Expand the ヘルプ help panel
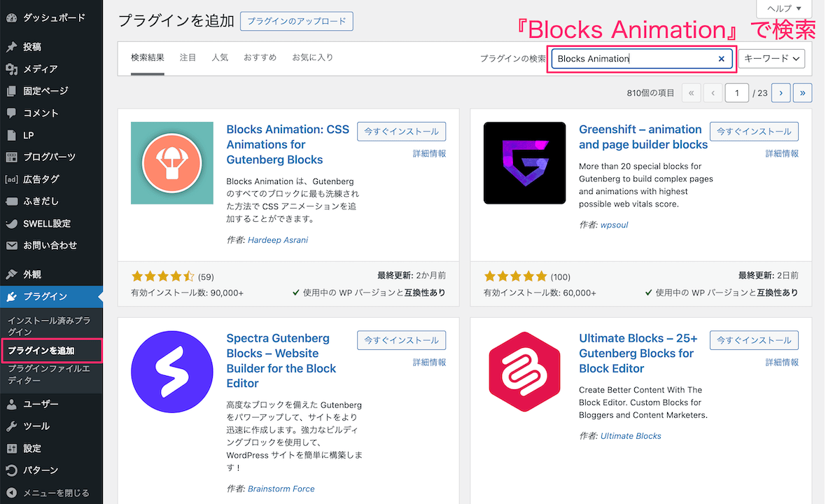The image size is (840, 504). pyautogui.click(x=784, y=8)
